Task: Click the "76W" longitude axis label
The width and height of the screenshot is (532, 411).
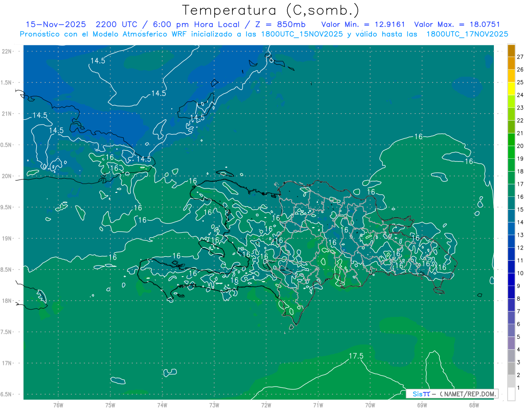Action: [x=58, y=405]
